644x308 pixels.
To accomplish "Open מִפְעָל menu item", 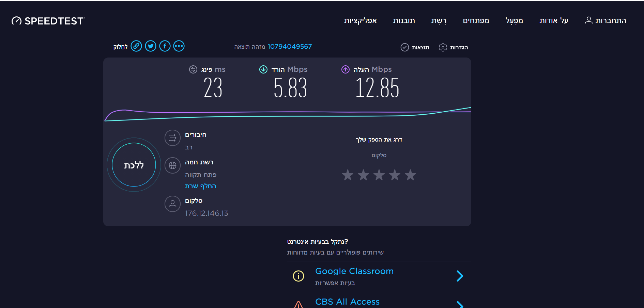I will pyautogui.click(x=514, y=21).
